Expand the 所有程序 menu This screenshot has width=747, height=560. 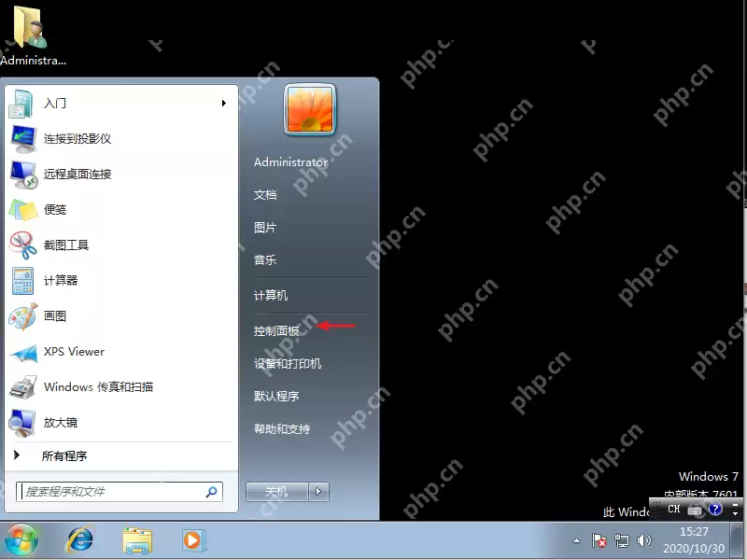click(68, 456)
